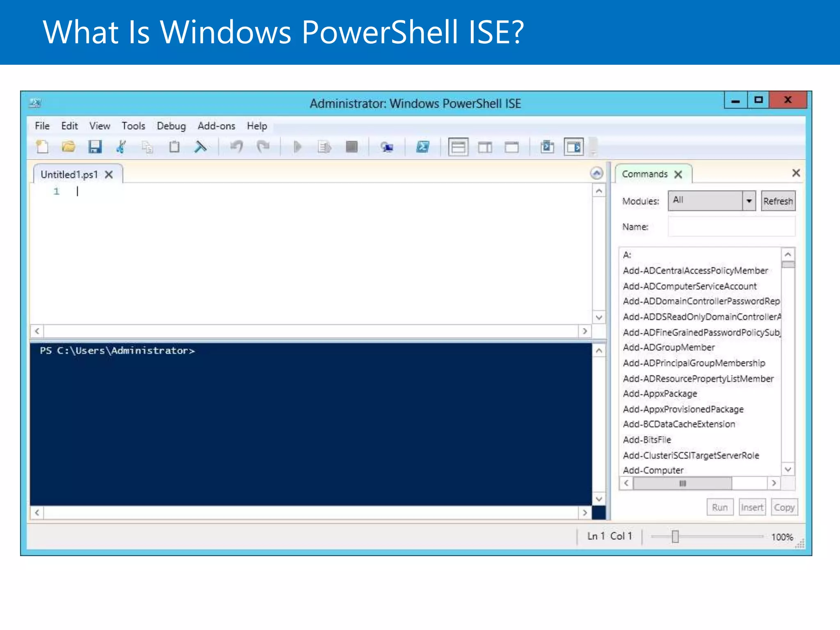Click command list horizontal scrollbar thumb

click(682, 483)
